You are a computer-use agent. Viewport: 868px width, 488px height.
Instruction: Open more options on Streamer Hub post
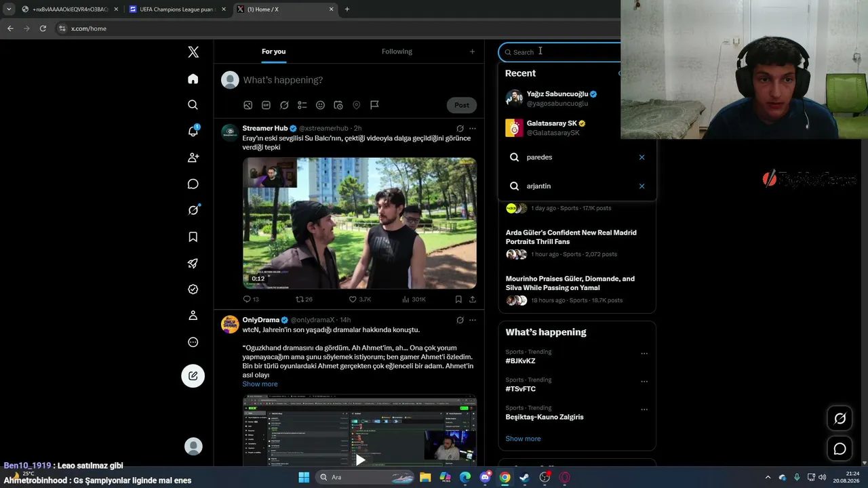click(473, 128)
